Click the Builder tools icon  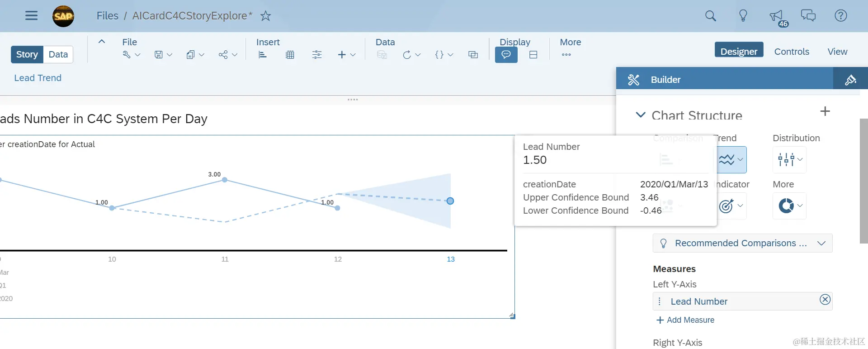pos(633,80)
